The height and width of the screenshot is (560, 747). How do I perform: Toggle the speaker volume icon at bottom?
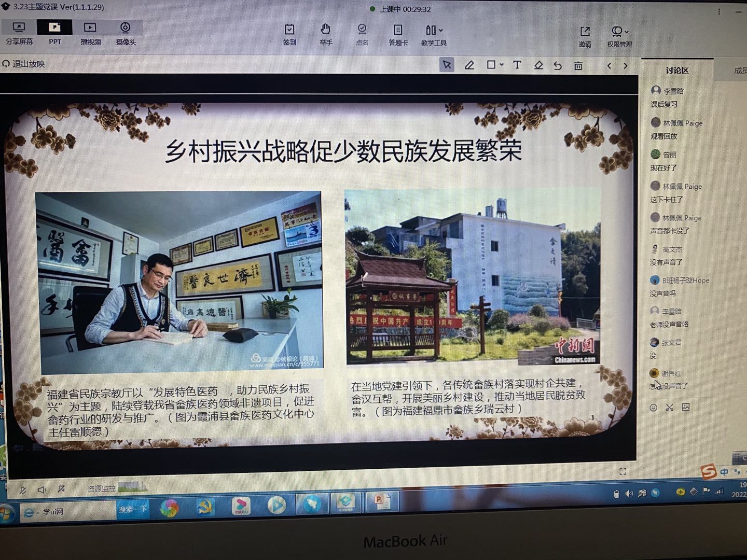42,489
